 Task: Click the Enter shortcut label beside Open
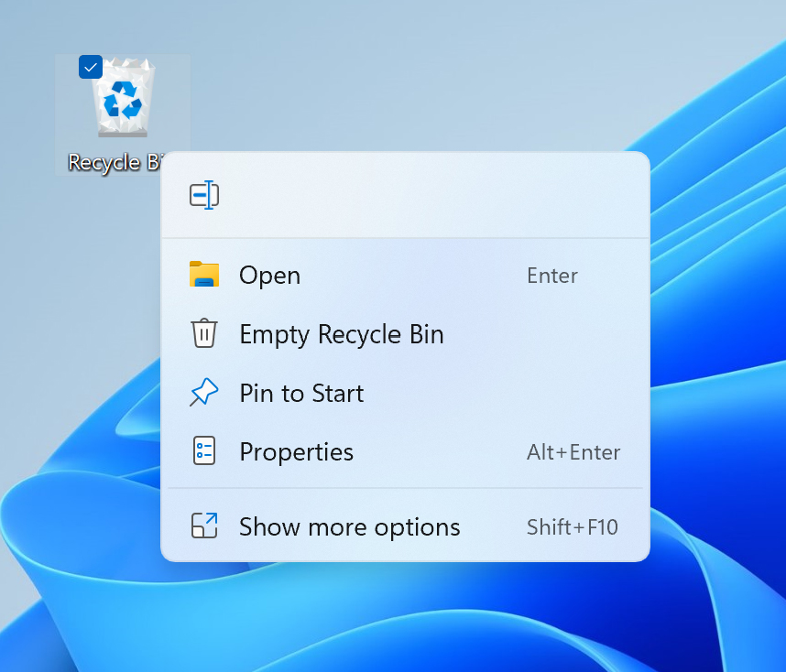[551, 275]
